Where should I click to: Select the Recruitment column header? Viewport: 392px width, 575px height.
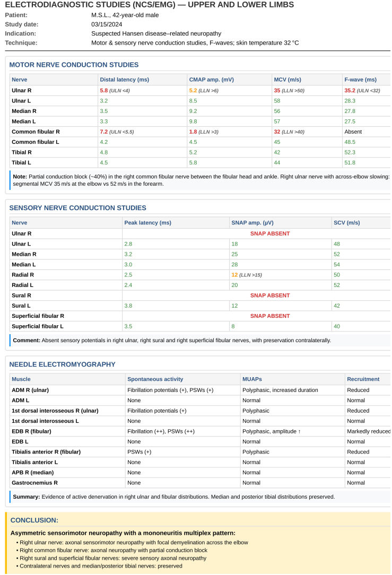(x=363, y=379)
